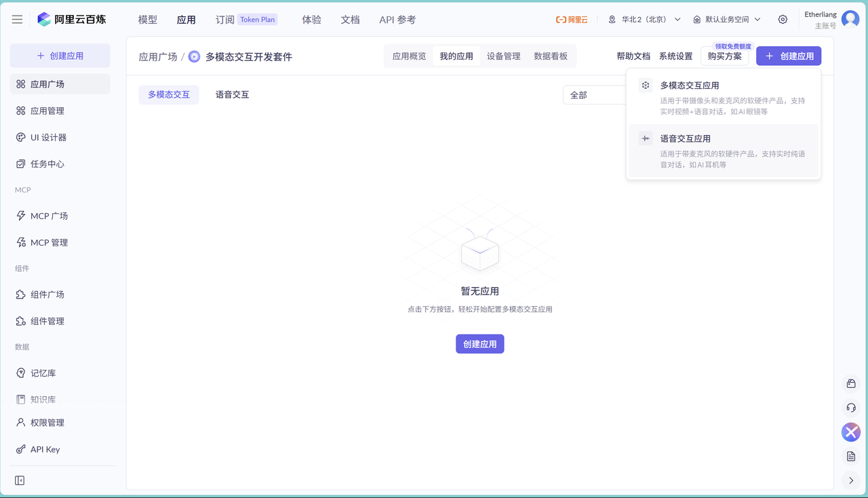
Task: Click the 应用管理 sidebar icon
Action: point(21,111)
